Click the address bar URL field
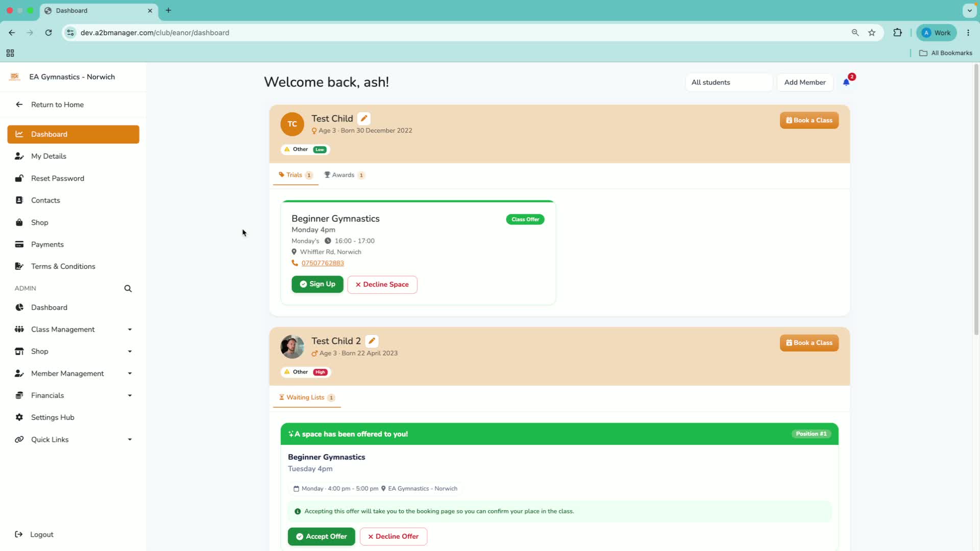Screen dimensions: 980x551 click(459, 33)
